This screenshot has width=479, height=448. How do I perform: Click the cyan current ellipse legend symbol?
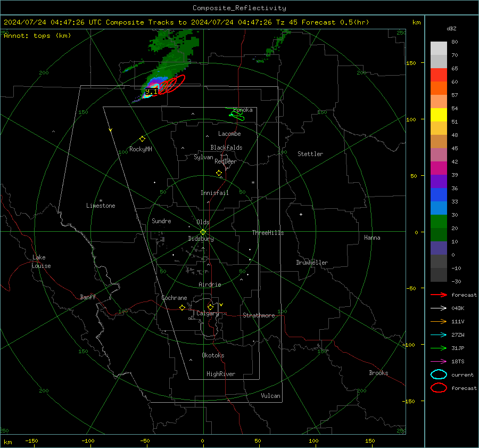point(439,374)
